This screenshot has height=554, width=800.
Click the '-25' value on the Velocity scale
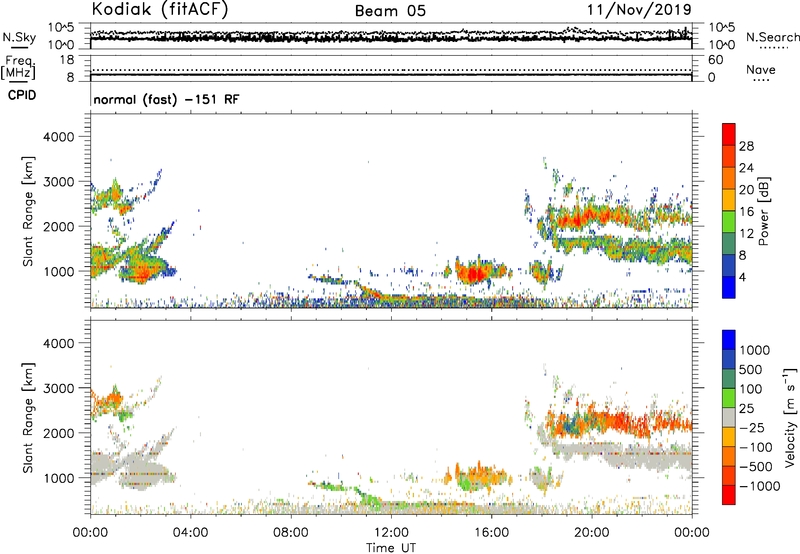point(752,428)
